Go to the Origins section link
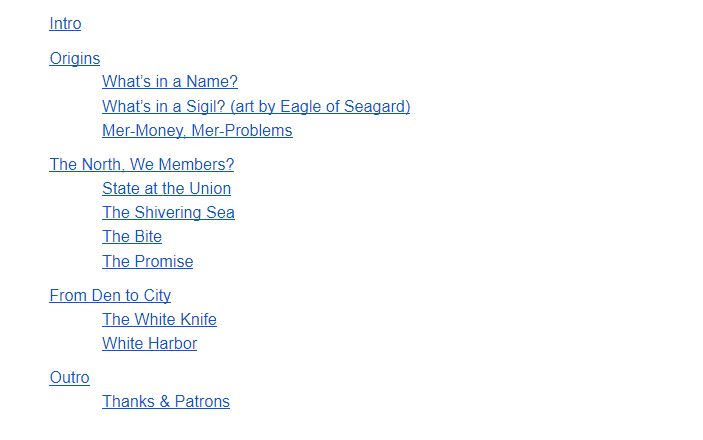This screenshot has height=440, width=703. [74, 58]
